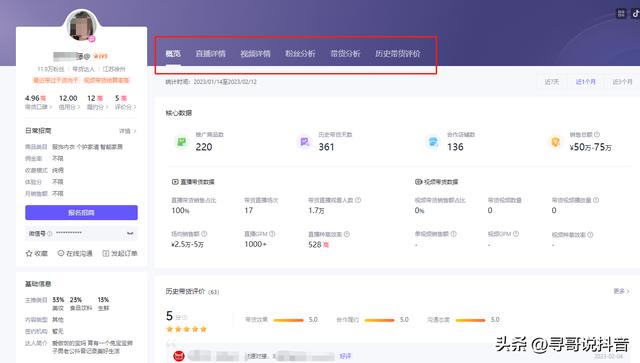Screen dimensions: 640x363
Task: Click the 场均销售额 value ¥2.5万-5万
Action: point(187,244)
